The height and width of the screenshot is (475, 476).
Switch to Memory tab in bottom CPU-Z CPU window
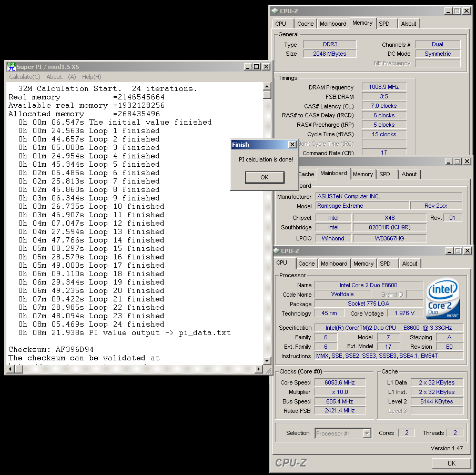(363, 264)
